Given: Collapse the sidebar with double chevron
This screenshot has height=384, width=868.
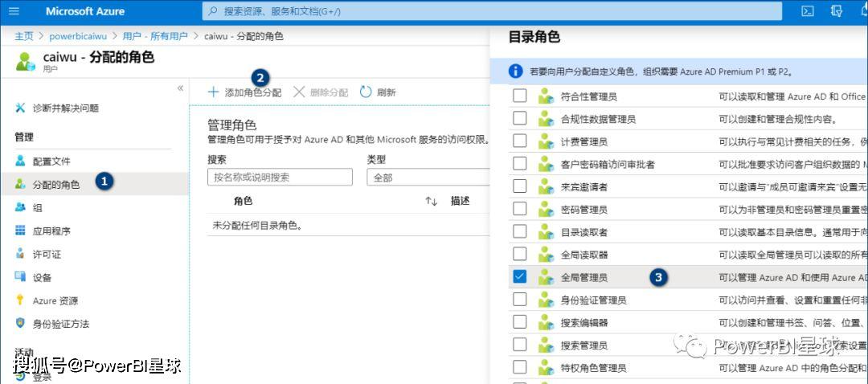Looking at the screenshot, I should 181,88.
